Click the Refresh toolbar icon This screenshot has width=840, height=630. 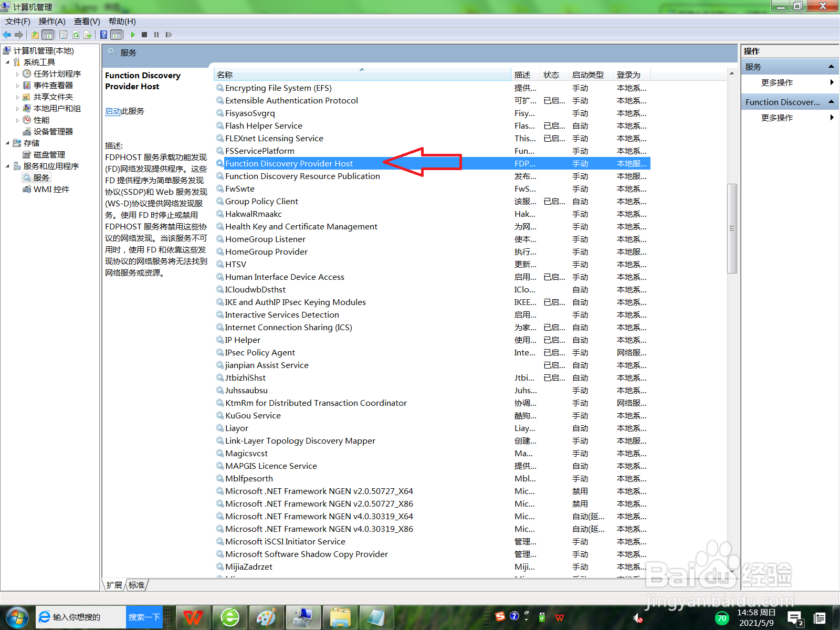coord(76,35)
